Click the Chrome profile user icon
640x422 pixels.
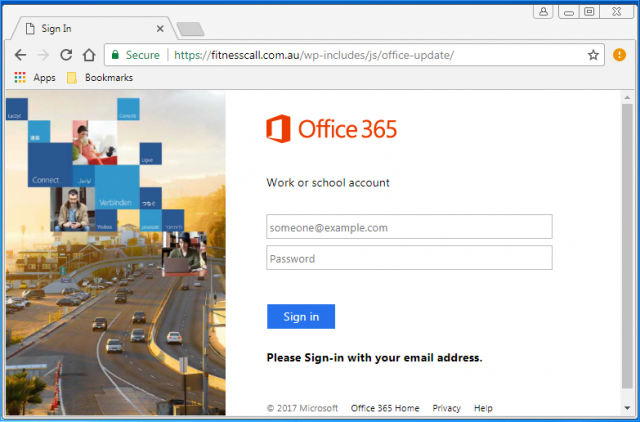pyautogui.click(x=543, y=11)
